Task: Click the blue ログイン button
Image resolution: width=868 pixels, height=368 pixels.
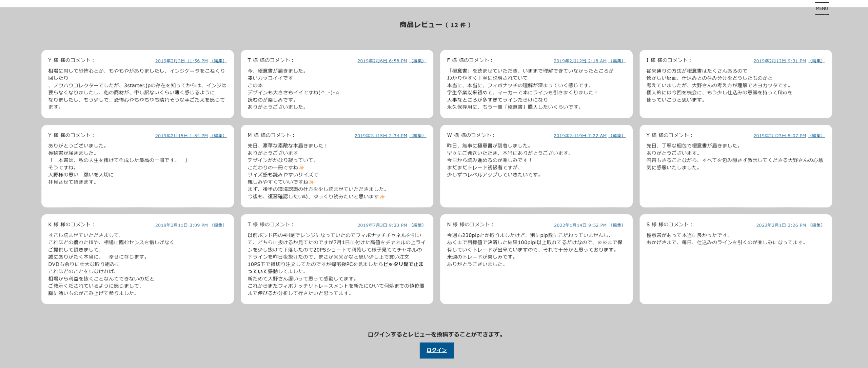Action: (436, 350)
